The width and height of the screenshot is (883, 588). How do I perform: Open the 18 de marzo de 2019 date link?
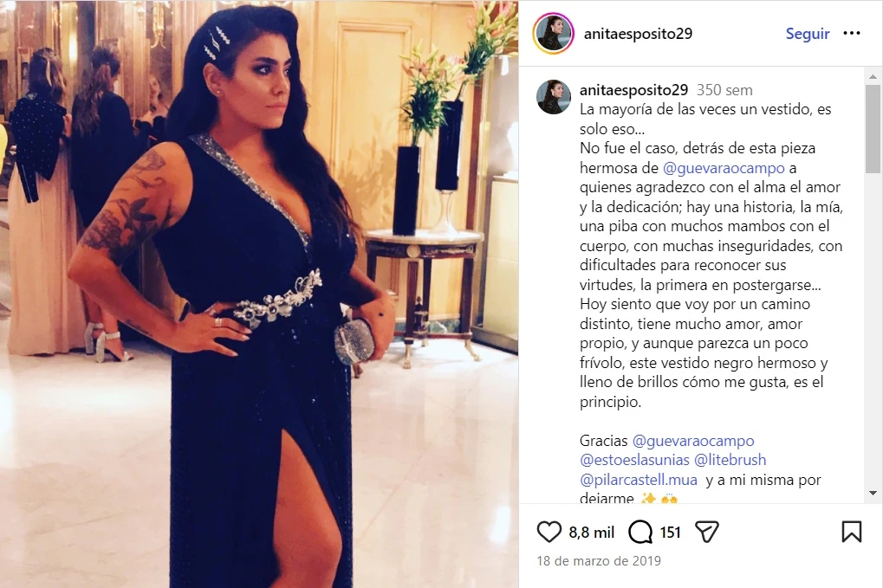(x=599, y=561)
